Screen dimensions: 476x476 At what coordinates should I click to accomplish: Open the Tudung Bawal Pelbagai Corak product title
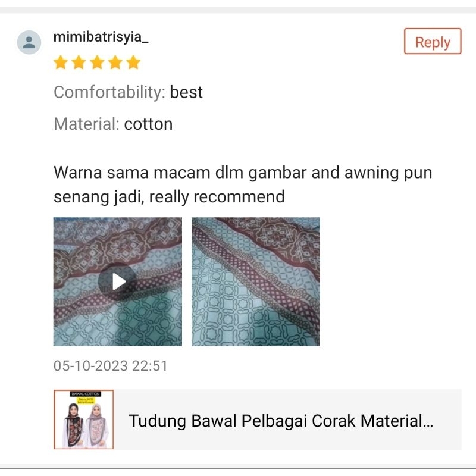281,421
